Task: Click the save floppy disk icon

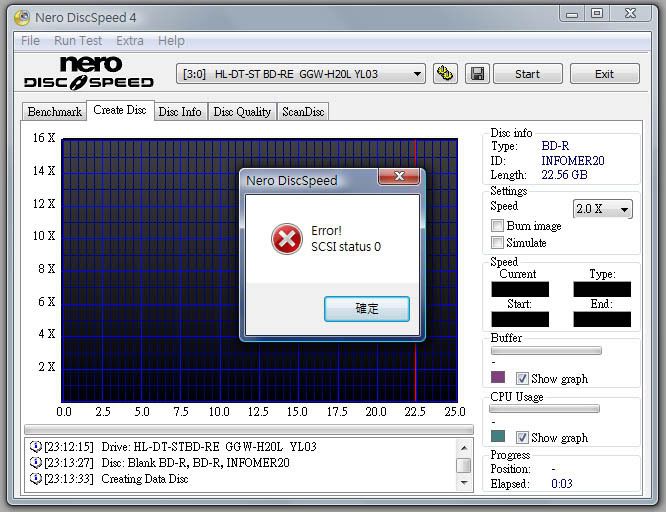Action: pos(477,74)
